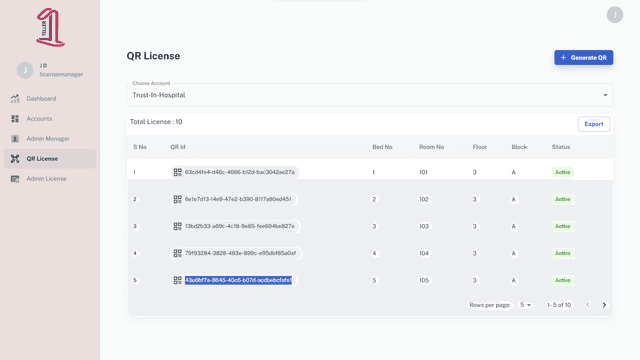Viewport: 640px width, 360px height.
Task: Click the Total License : 10 text
Action: coord(156,122)
